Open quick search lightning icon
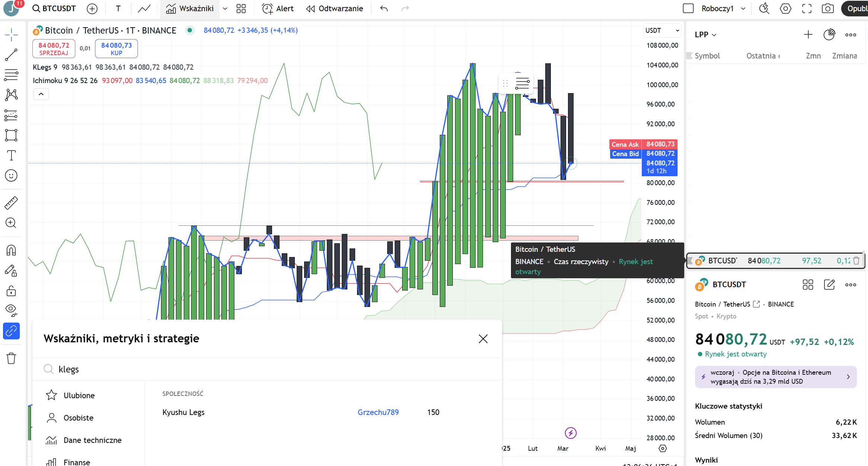 764,9
